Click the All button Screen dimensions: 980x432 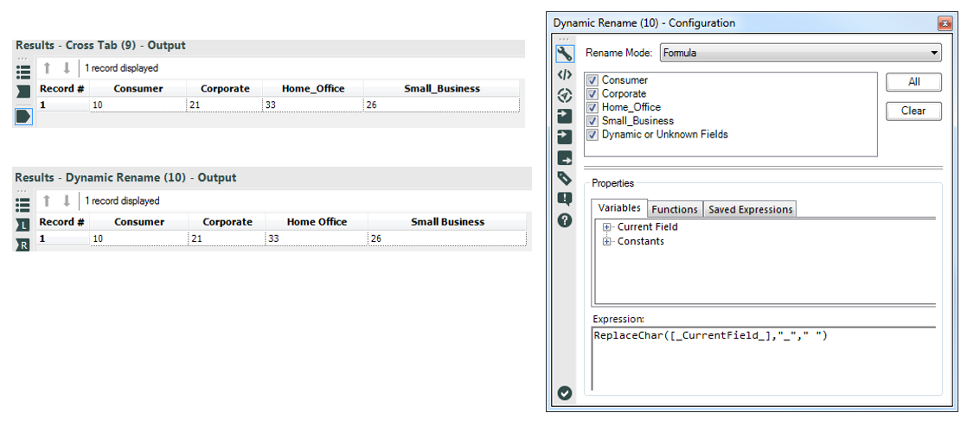913,82
